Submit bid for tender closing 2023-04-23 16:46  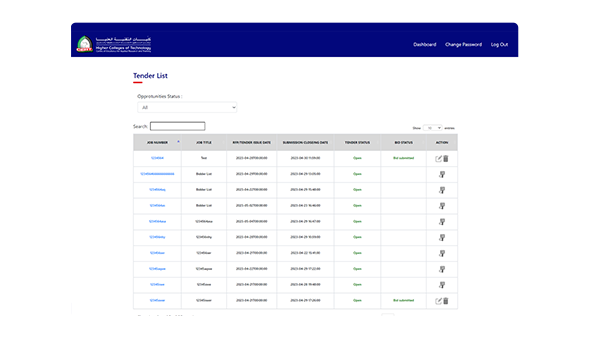[442, 206]
